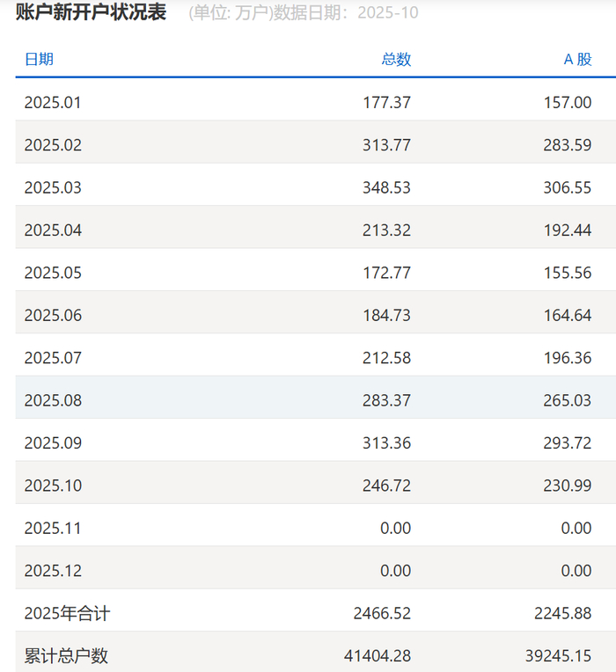The width and height of the screenshot is (616, 672).
Task: Select the 累计总户数 row label
Action: 66,655
